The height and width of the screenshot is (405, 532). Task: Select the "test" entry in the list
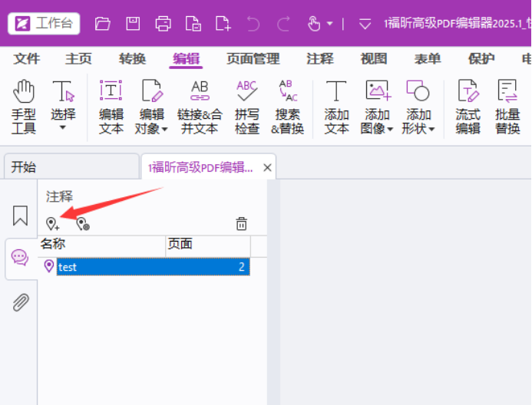tap(68, 267)
